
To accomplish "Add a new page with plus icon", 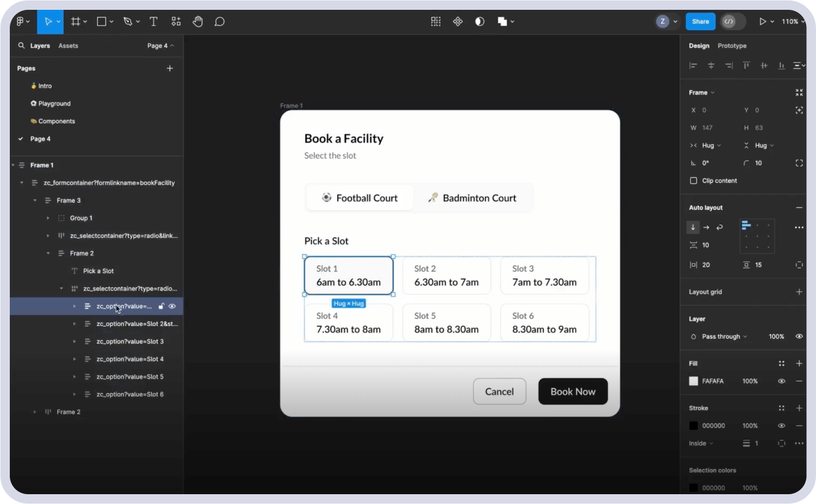I will click(170, 69).
